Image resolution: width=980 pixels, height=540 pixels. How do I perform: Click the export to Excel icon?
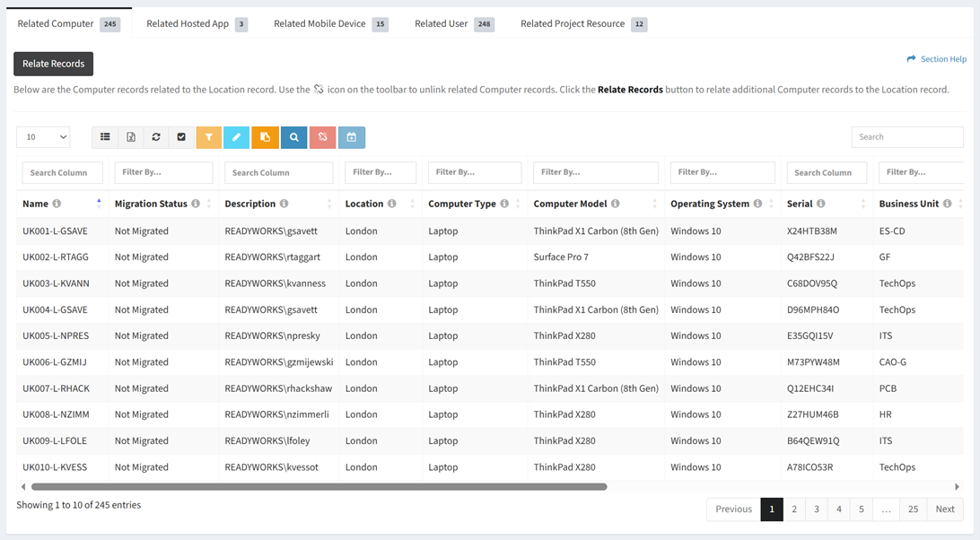(x=131, y=137)
